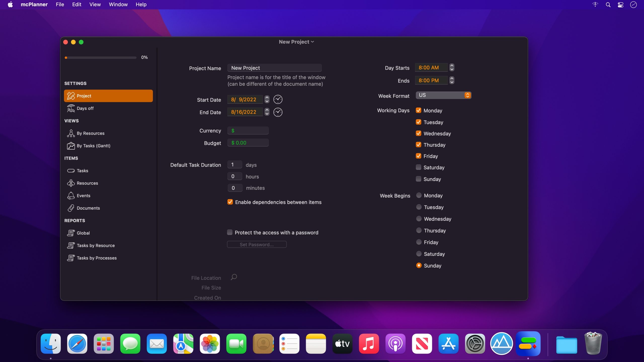Click the Day Starts time stepper
Viewport: 644px width, 362px height.
pyautogui.click(x=452, y=67)
